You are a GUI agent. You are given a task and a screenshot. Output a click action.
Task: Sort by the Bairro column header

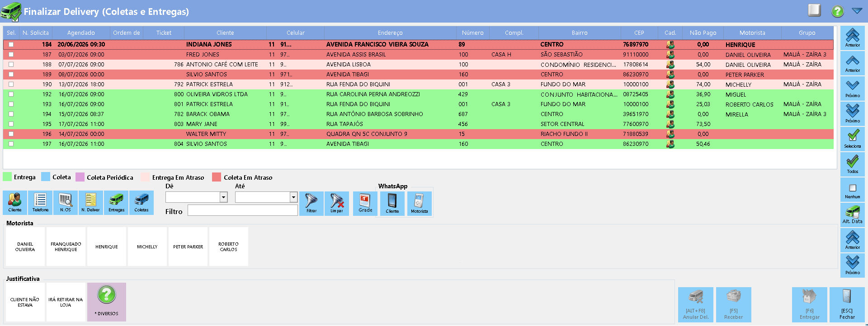click(579, 33)
